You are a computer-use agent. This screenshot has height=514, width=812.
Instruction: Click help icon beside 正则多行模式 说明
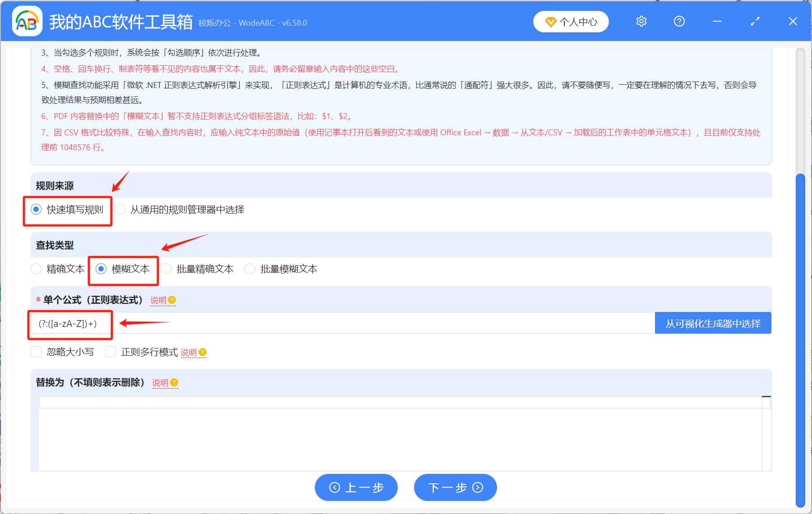tap(203, 353)
